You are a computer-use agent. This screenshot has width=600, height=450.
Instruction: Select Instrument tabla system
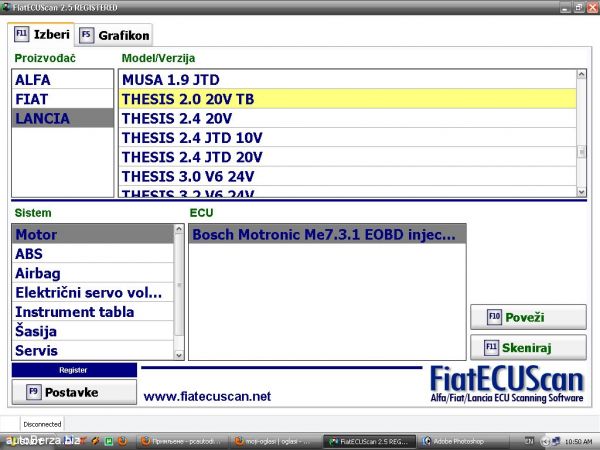point(93,311)
